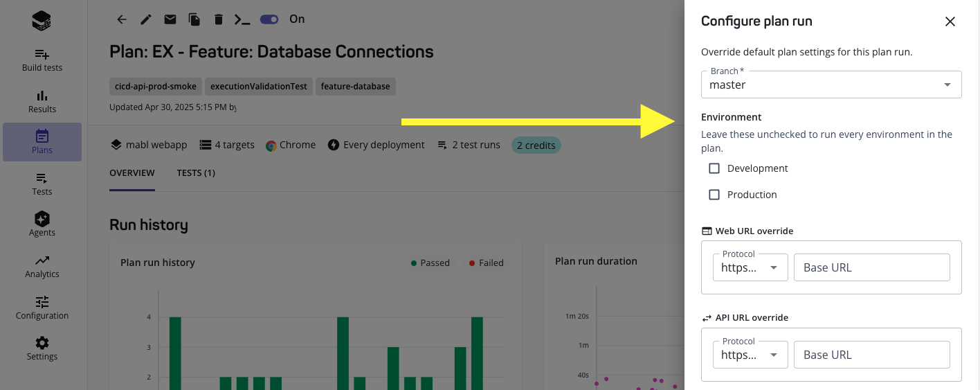Click the trash delete plan icon
This screenshot has height=390, width=980.
click(219, 19)
